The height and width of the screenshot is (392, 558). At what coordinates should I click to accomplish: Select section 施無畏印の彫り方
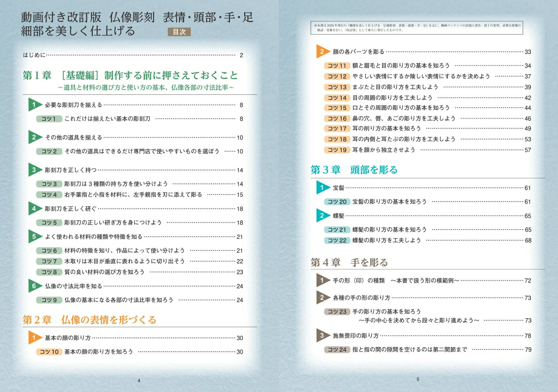tap(424, 336)
